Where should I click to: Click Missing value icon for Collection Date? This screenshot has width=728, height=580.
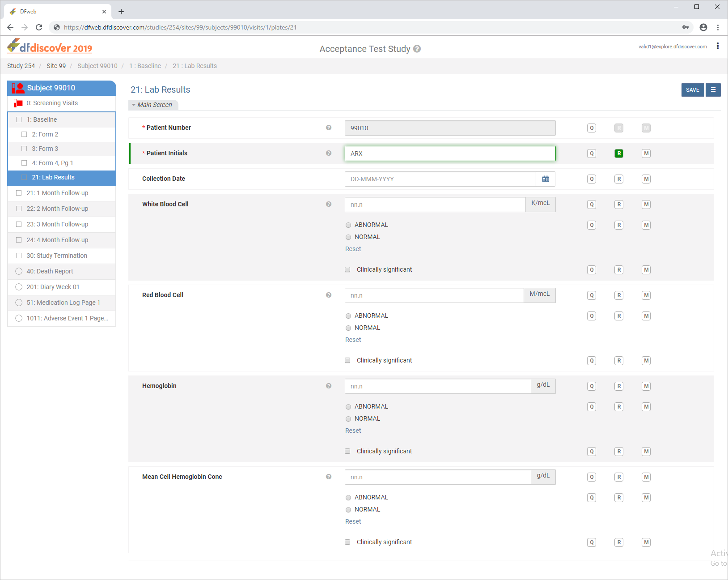click(646, 179)
